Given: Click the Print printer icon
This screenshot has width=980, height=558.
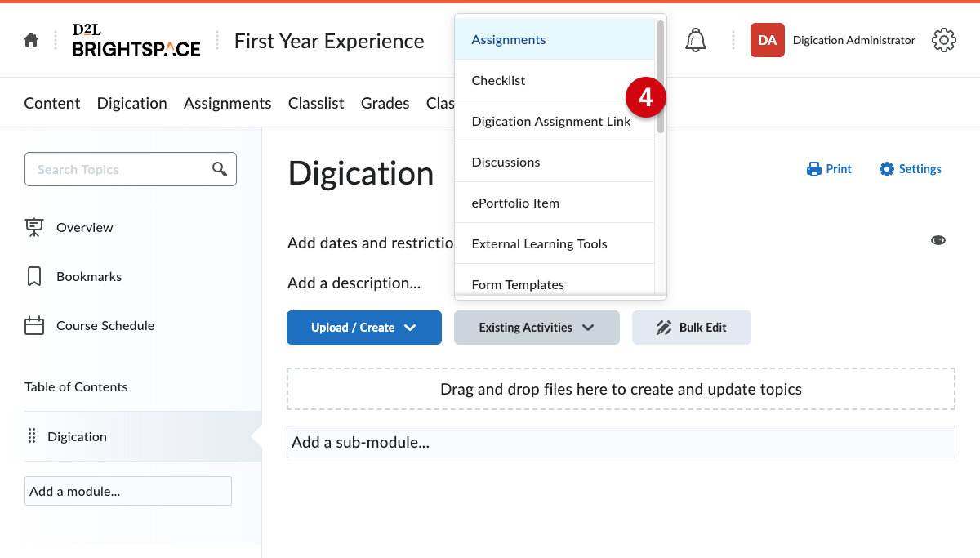Looking at the screenshot, I should [x=813, y=169].
